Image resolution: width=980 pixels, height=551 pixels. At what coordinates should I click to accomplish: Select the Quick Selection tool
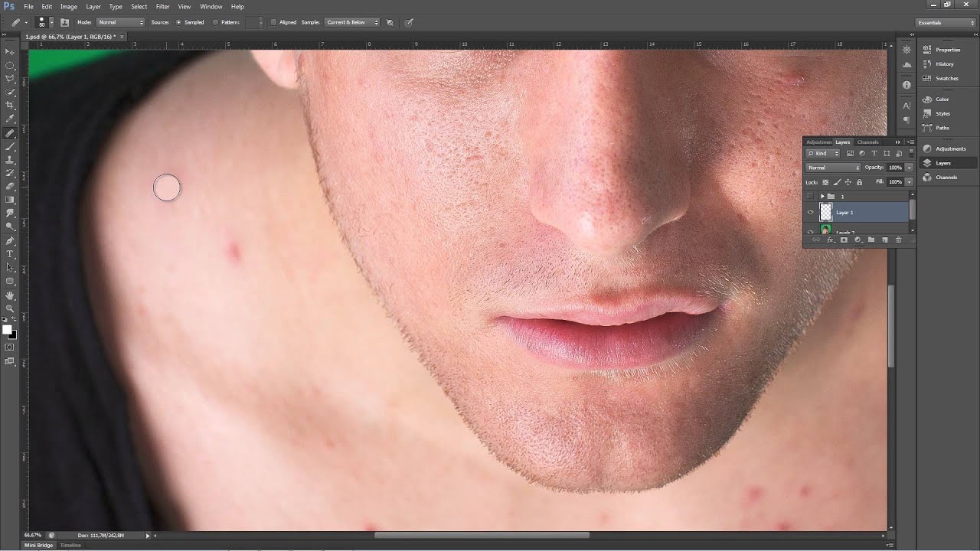[x=10, y=92]
